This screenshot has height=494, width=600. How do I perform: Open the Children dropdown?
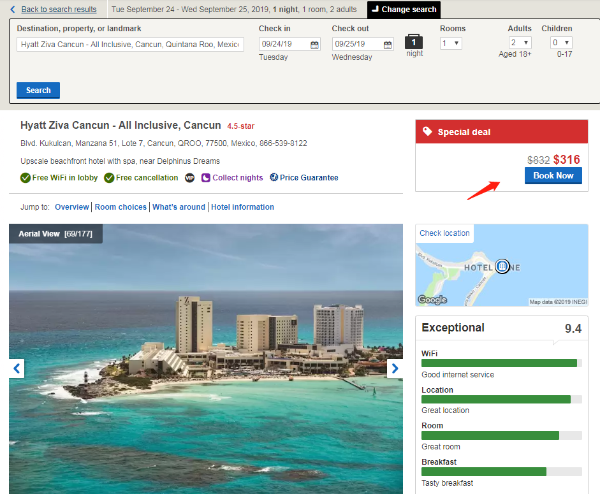(561, 42)
